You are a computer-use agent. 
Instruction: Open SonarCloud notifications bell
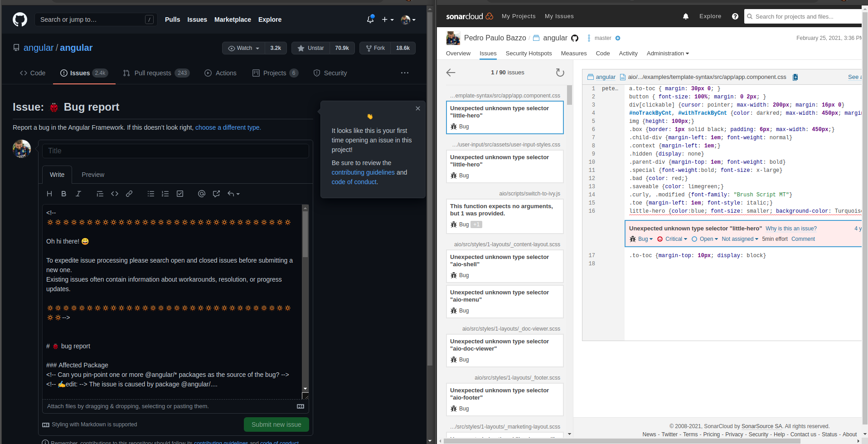coord(685,16)
